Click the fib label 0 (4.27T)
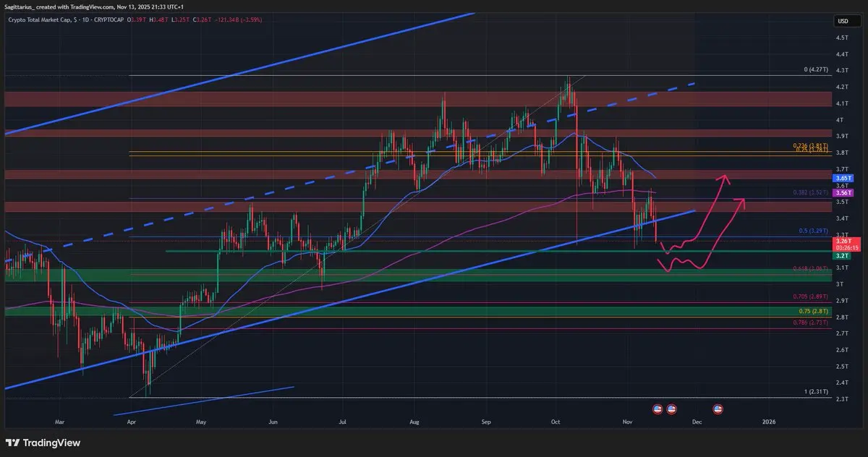This screenshot has height=457, width=868. pos(815,70)
